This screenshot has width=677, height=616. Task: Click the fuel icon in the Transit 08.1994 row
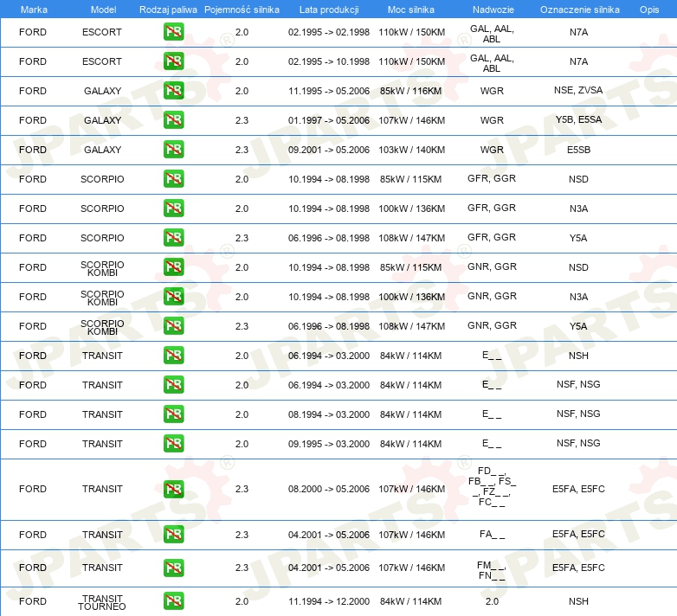click(173, 414)
